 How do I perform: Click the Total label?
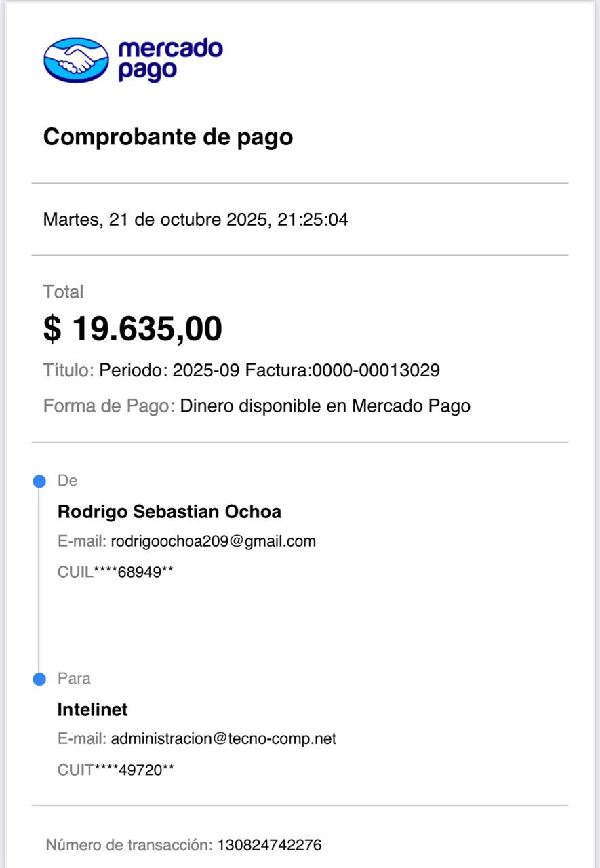tap(63, 292)
